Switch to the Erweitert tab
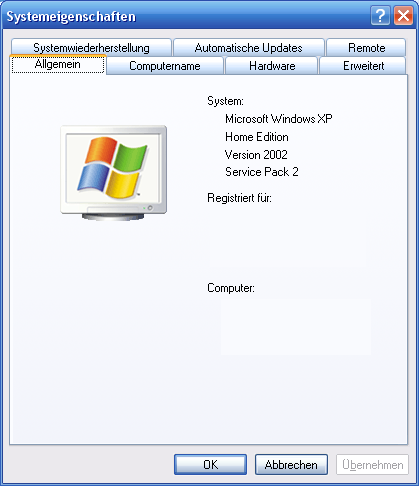The height and width of the screenshot is (486, 419). point(363,66)
